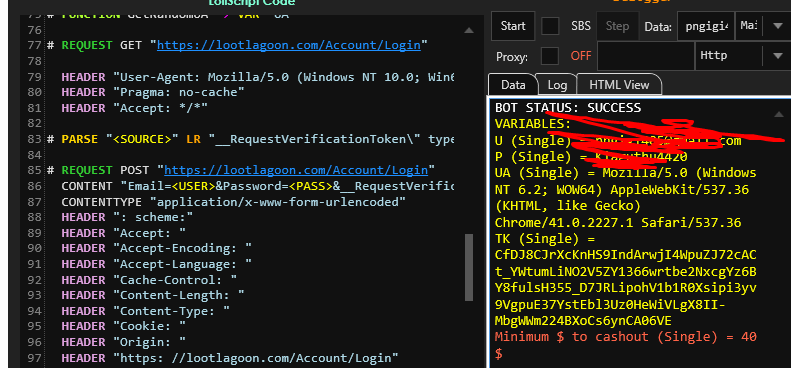Click the debugger output scroll-up arrow
The height and width of the screenshot is (368, 791).
(x=778, y=114)
